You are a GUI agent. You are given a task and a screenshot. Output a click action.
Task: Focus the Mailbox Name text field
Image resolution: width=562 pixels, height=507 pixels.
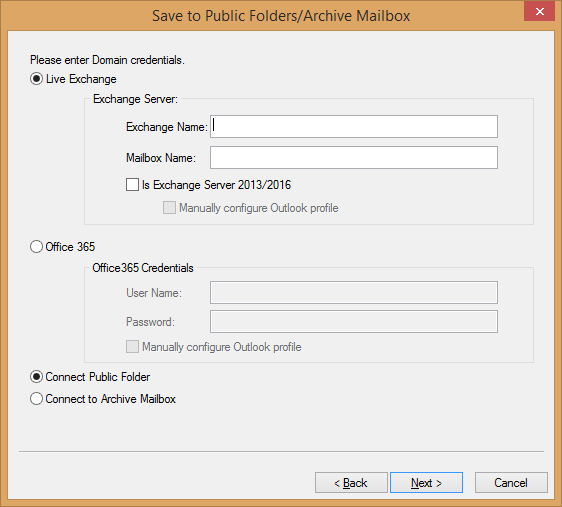tap(354, 157)
